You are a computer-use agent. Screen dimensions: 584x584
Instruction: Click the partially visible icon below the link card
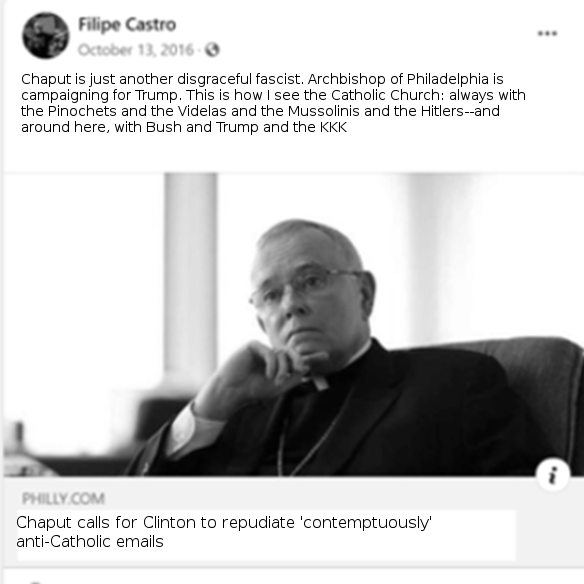click(35, 581)
